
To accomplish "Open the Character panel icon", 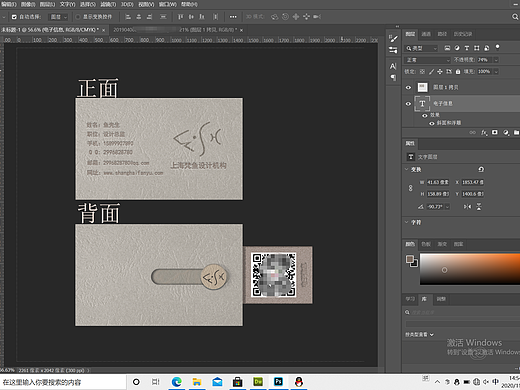I will pyautogui.click(x=393, y=66).
